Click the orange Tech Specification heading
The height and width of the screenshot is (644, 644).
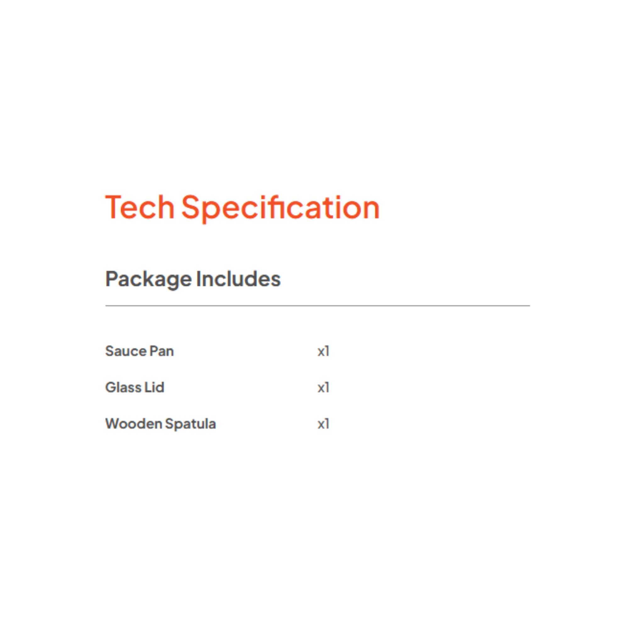tap(242, 207)
